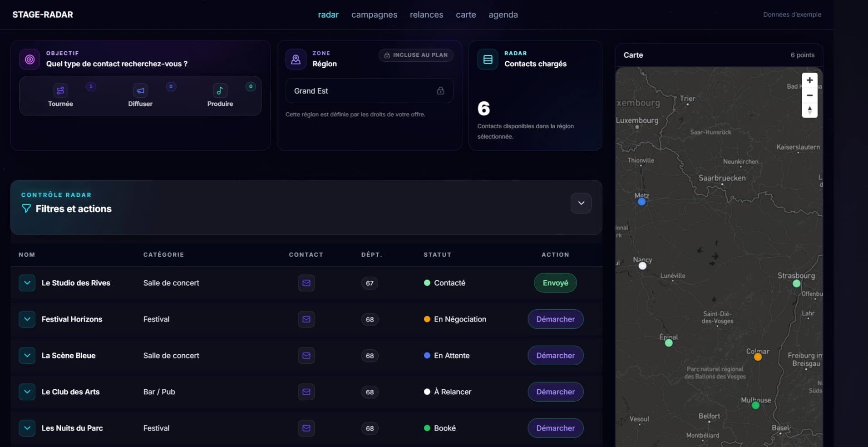
Task: Switch to the relances tab
Action: (426, 15)
